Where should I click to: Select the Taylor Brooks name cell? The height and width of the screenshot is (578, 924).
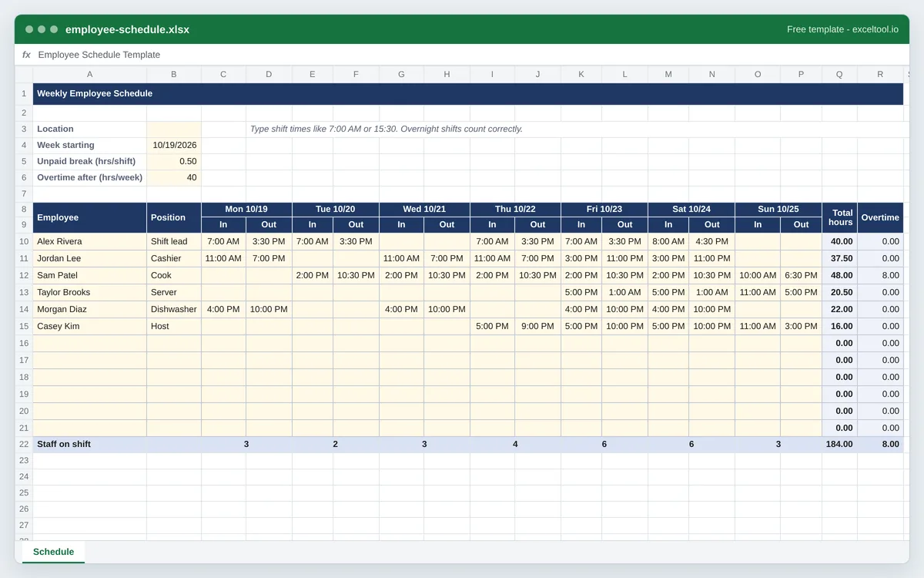[x=90, y=292]
